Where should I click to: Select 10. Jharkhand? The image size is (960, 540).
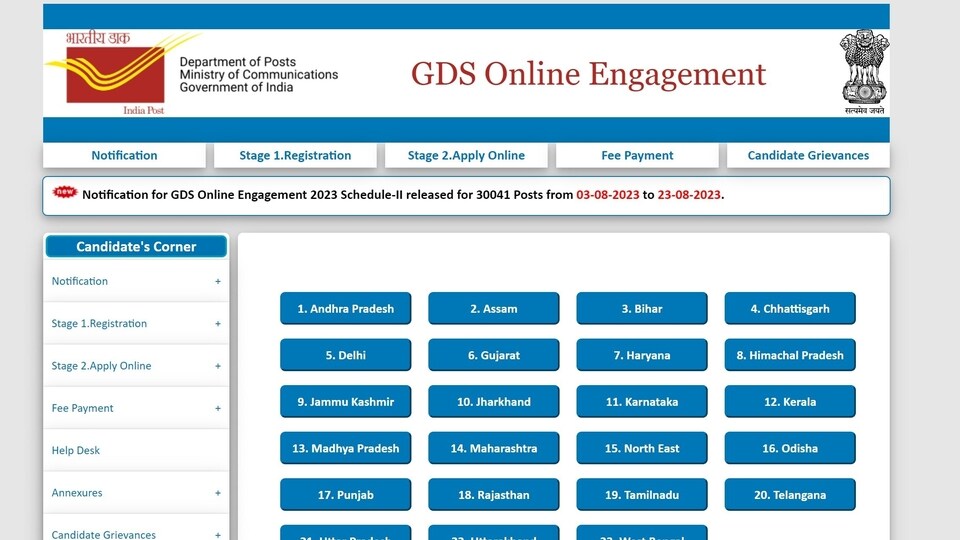click(493, 402)
